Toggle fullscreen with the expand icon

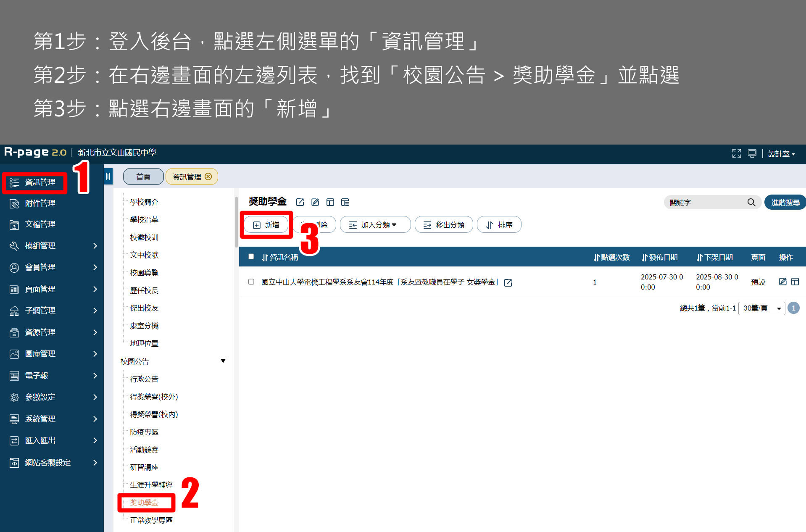point(736,153)
